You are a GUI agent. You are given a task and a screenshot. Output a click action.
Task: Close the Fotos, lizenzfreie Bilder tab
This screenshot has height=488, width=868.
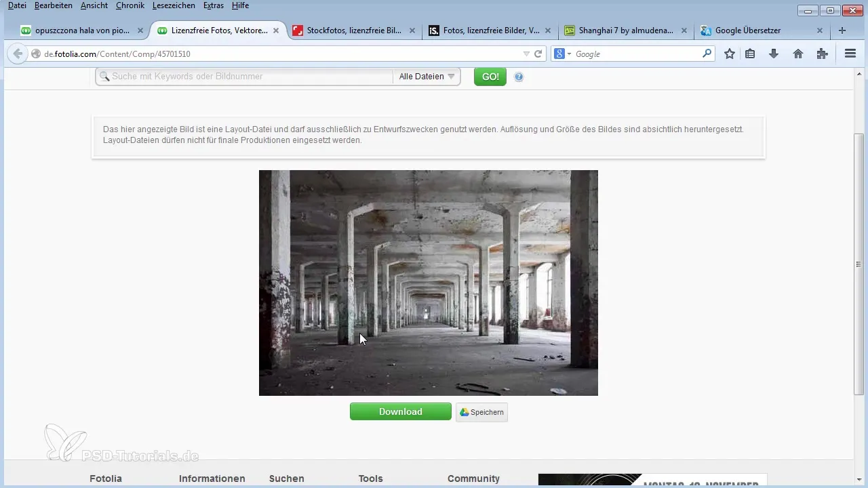coord(548,30)
